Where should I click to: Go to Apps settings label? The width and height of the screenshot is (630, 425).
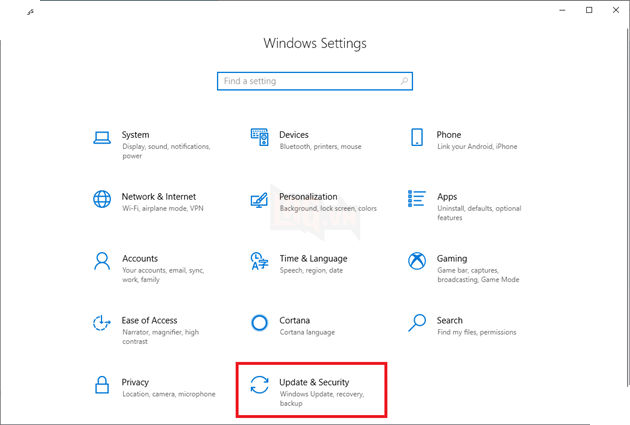coord(447,197)
